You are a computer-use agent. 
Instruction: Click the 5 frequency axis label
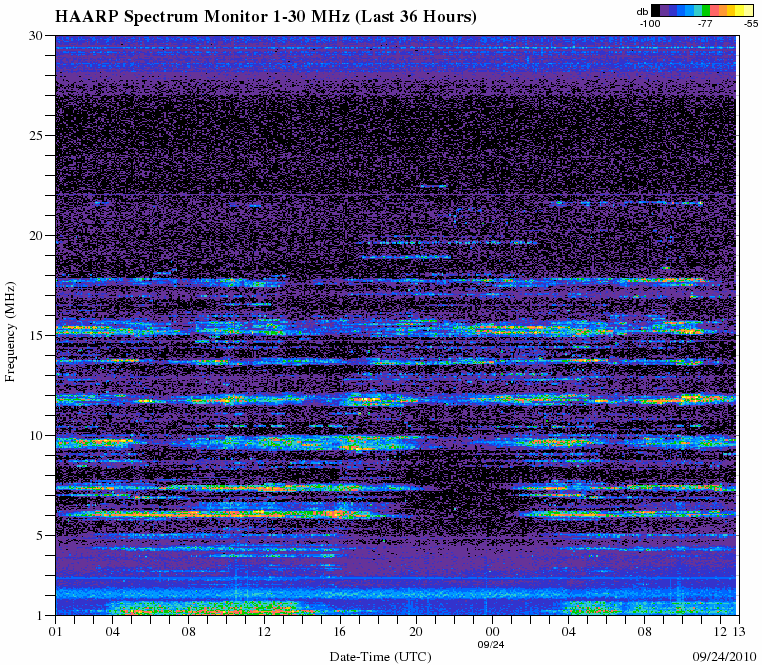[x=40, y=536]
